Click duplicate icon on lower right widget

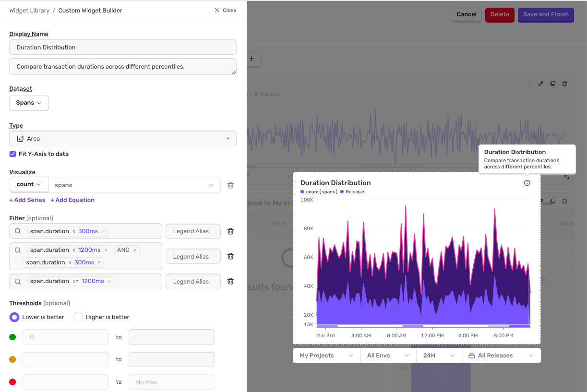(552, 201)
